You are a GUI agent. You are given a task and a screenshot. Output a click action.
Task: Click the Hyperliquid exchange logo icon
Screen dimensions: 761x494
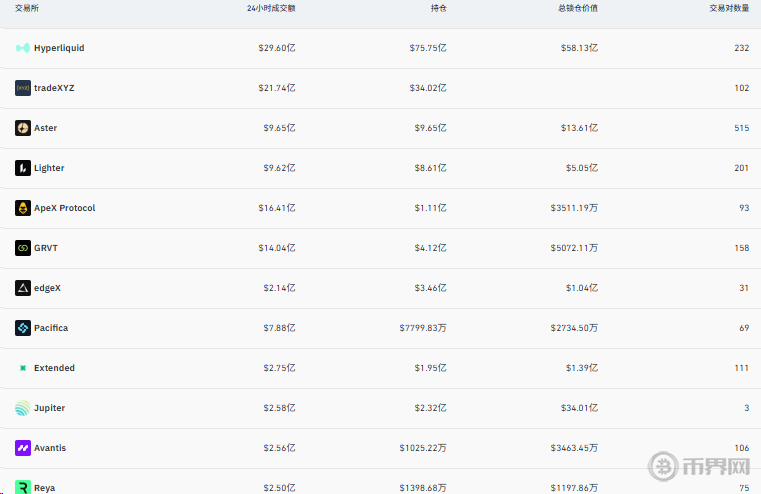pos(23,48)
